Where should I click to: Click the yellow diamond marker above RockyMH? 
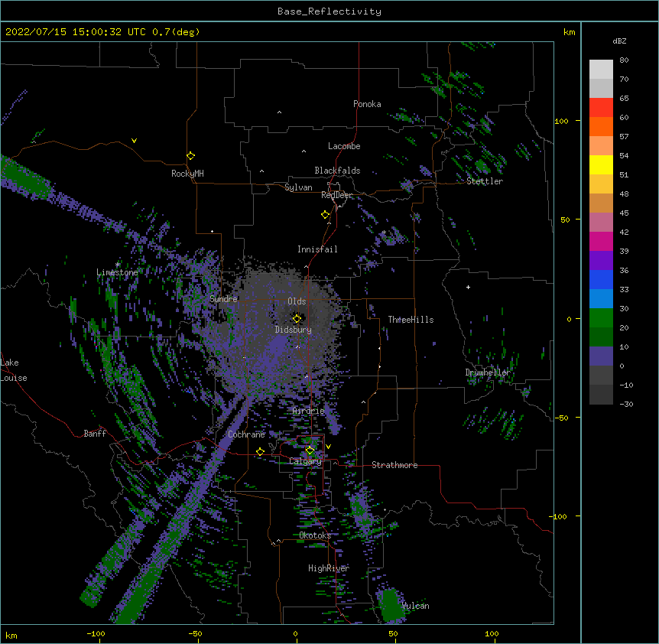(x=190, y=155)
